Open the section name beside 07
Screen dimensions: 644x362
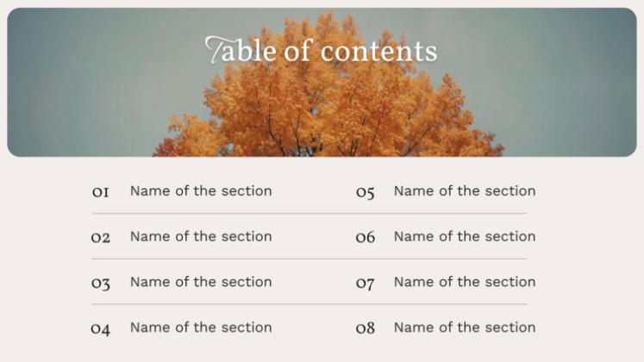click(x=465, y=282)
